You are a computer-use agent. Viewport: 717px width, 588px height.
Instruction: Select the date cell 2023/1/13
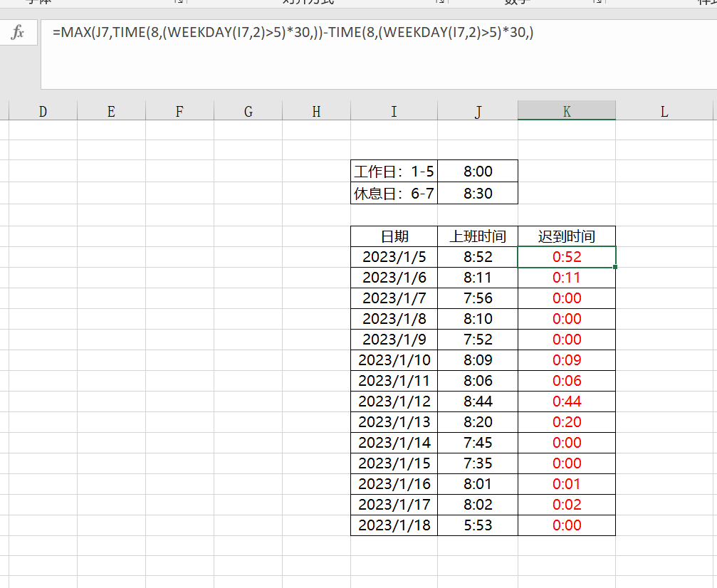(x=394, y=421)
